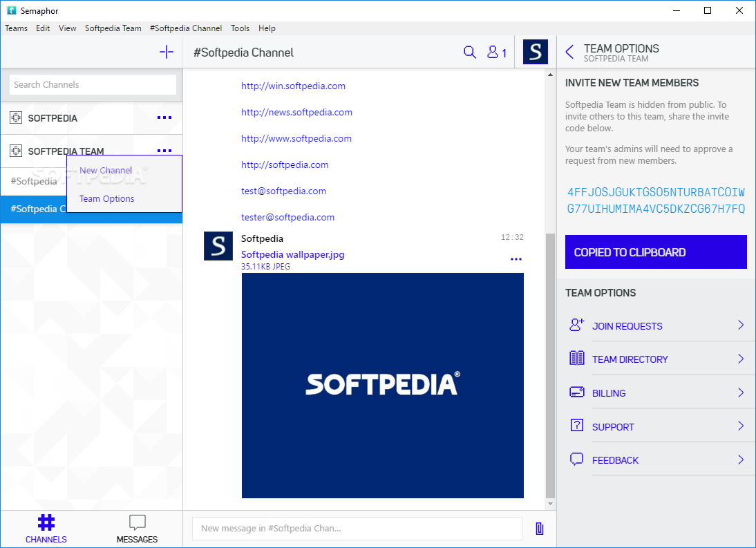Click the new message input box
The image size is (756, 548).
pyautogui.click(x=357, y=528)
